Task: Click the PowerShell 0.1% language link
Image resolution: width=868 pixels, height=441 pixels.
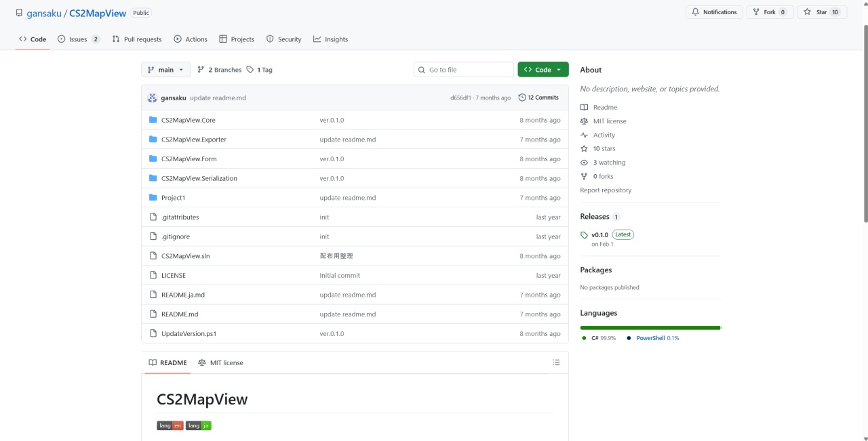Action: pyautogui.click(x=653, y=338)
